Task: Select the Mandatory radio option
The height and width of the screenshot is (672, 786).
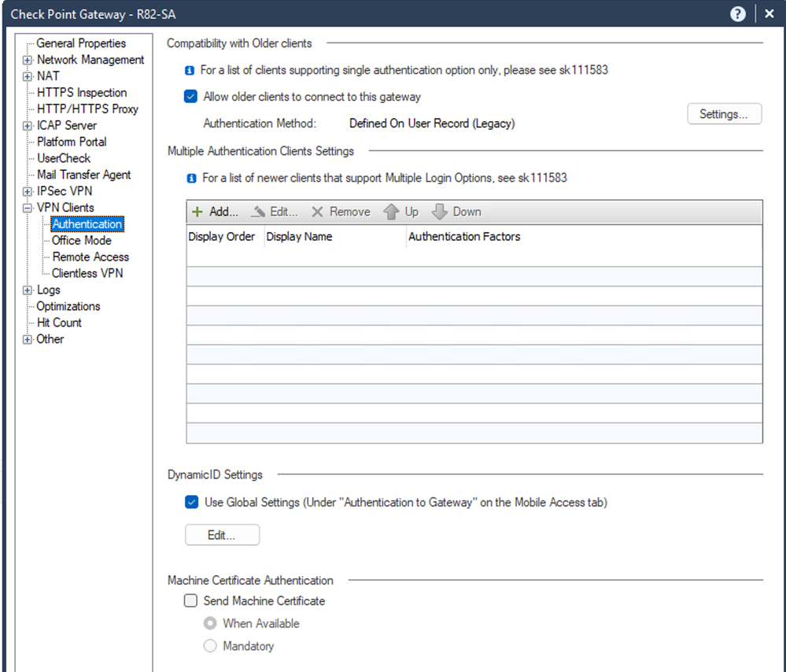Action: (210, 646)
